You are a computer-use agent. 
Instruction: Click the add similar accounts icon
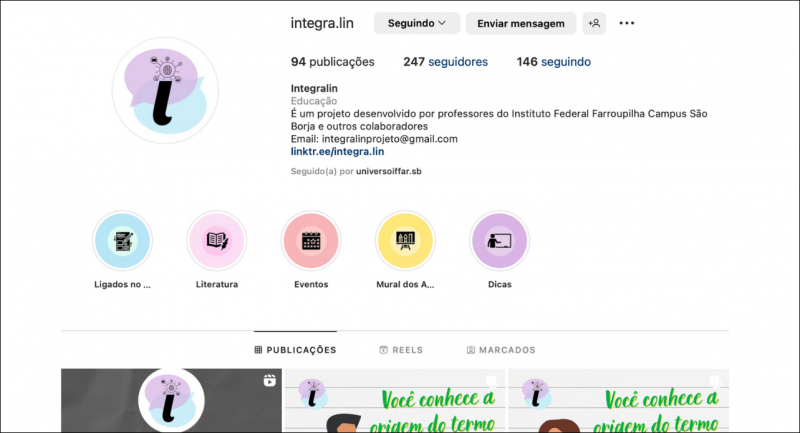tap(595, 23)
